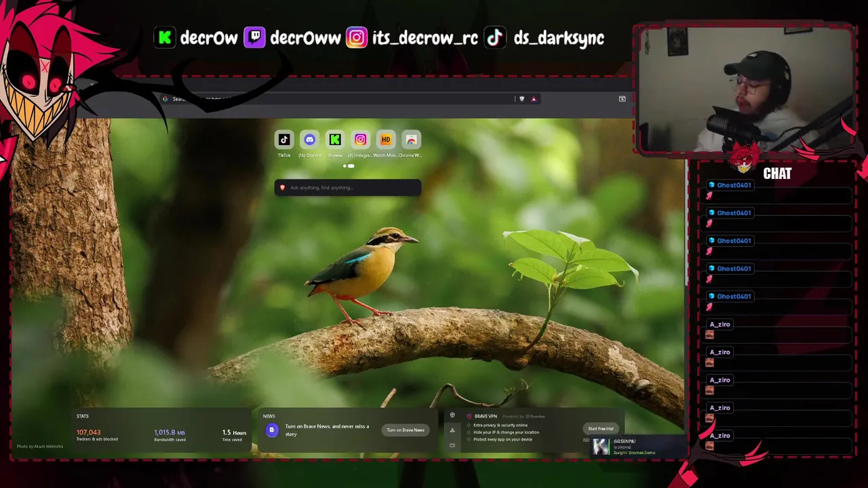The height and width of the screenshot is (488, 868).
Task: Switch to first top sites page dot
Action: [344, 166]
